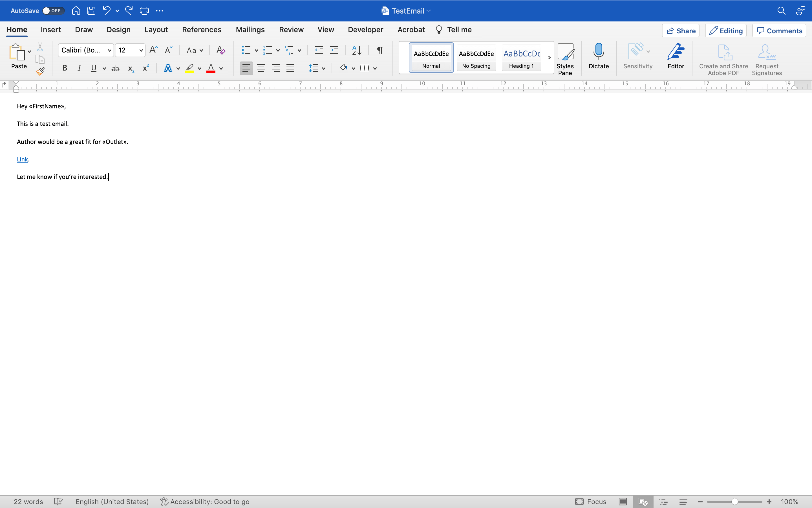Save the document with the floppy icon

coord(91,11)
